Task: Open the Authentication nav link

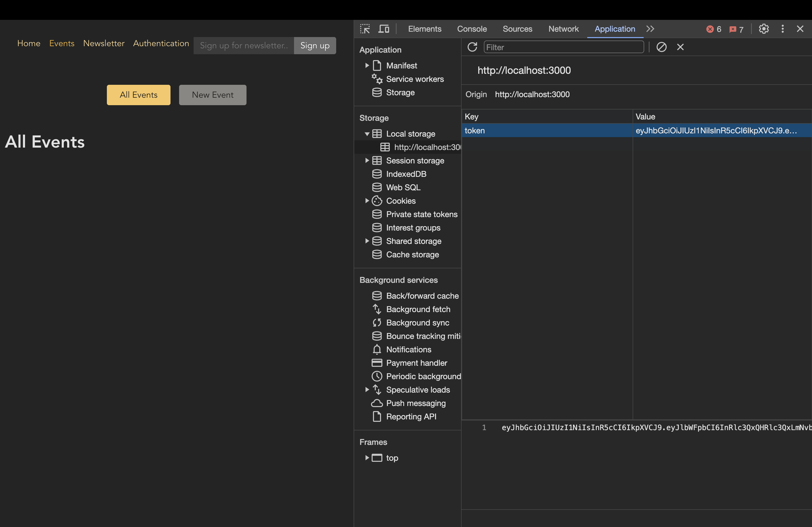Action: (x=161, y=43)
